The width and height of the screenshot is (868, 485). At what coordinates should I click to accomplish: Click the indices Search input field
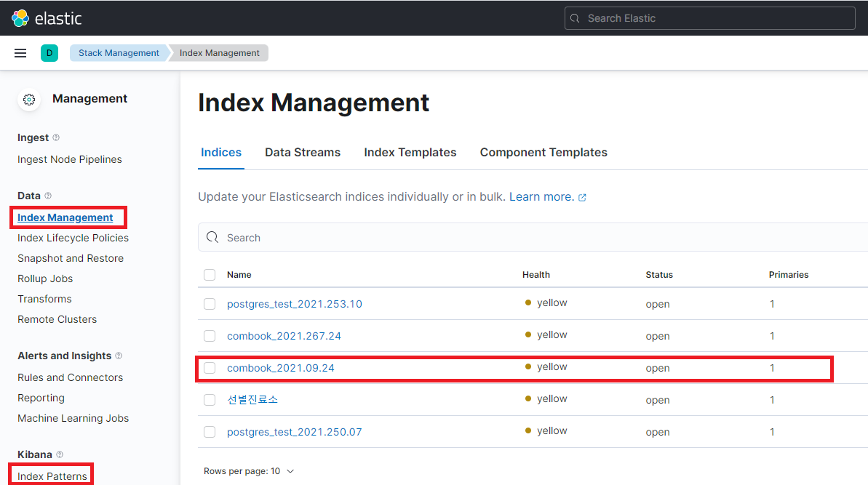coord(533,237)
